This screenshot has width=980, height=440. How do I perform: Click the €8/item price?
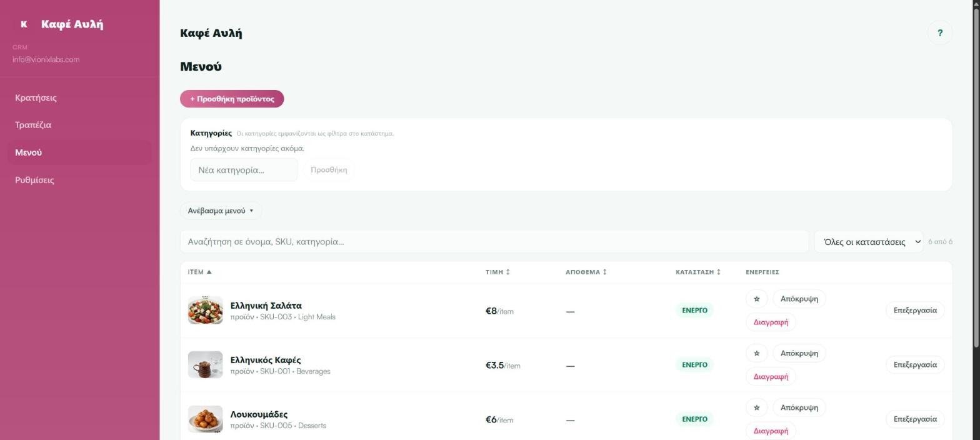click(499, 311)
